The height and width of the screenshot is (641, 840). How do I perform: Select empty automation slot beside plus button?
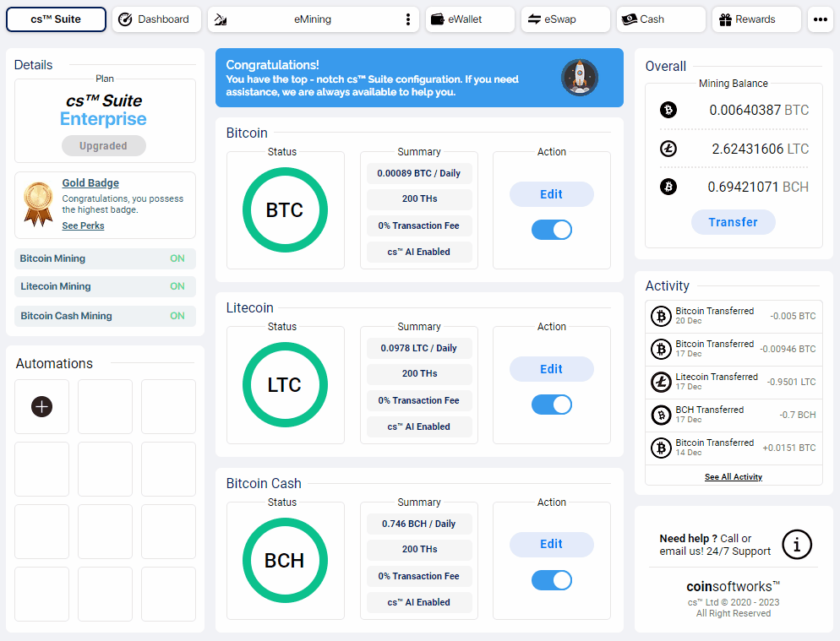pyautogui.click(x=105, y=406)
